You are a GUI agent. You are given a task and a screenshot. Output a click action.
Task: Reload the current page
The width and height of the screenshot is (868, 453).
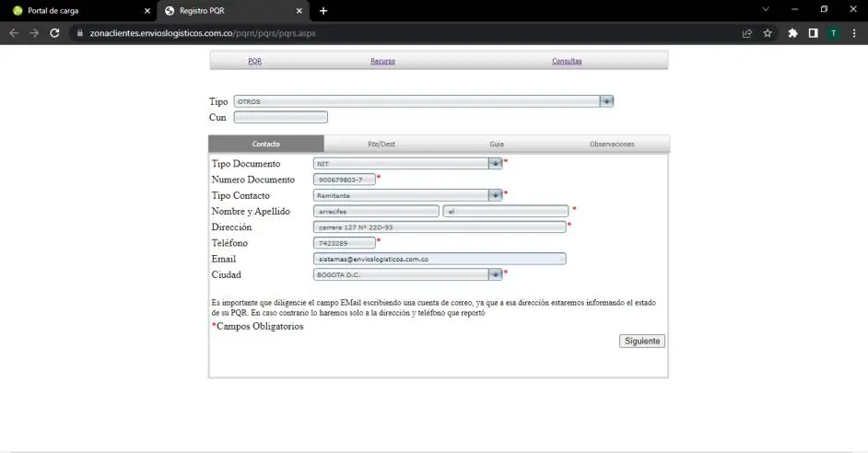click(54, 33)
